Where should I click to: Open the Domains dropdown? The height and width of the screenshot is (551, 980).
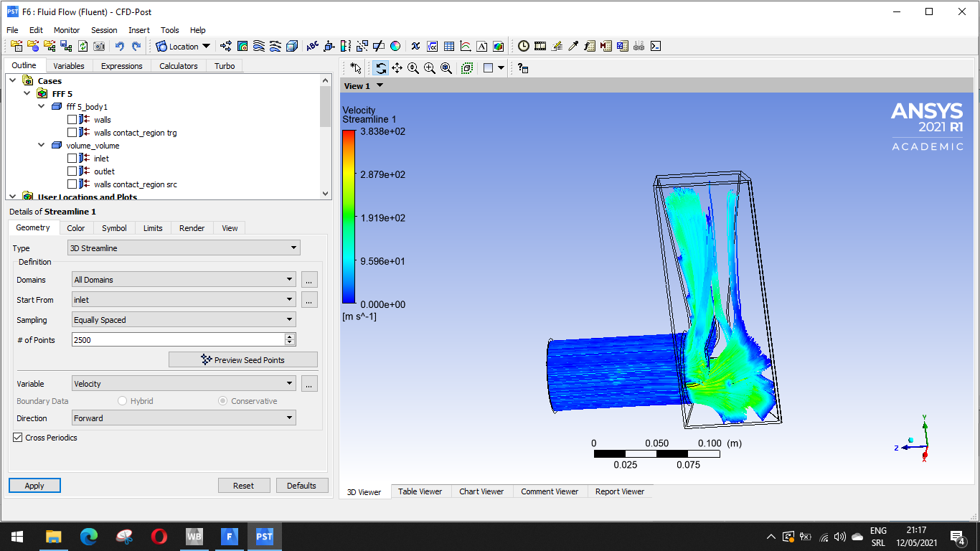point(184,280)
